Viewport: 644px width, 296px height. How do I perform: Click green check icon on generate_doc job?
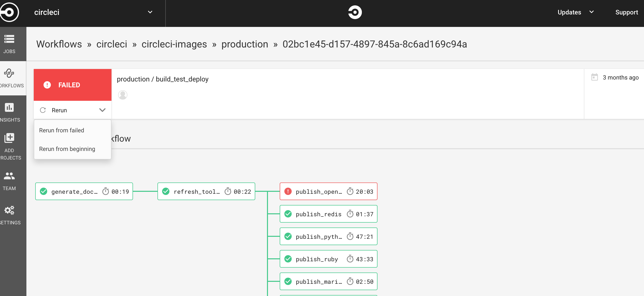(44, 191)
